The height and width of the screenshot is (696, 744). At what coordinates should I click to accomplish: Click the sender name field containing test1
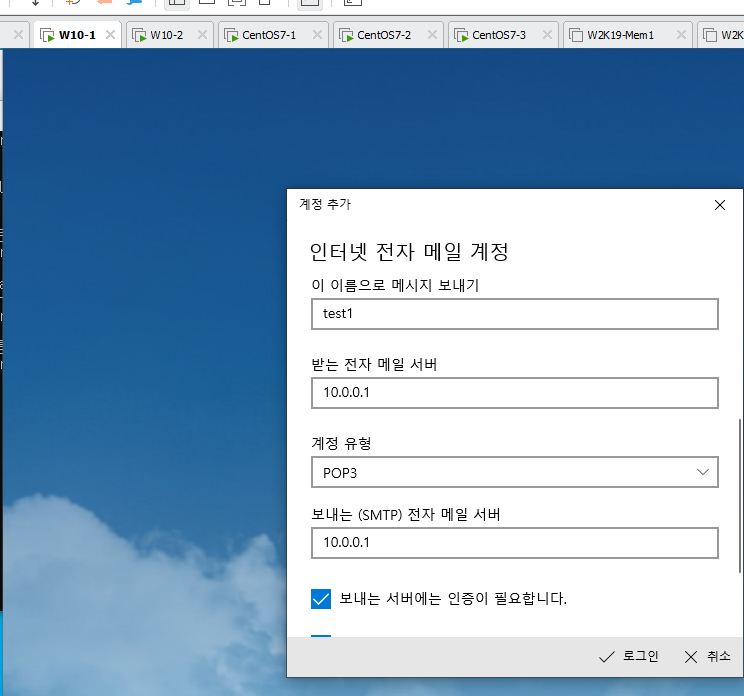click(x=514, y=314)
